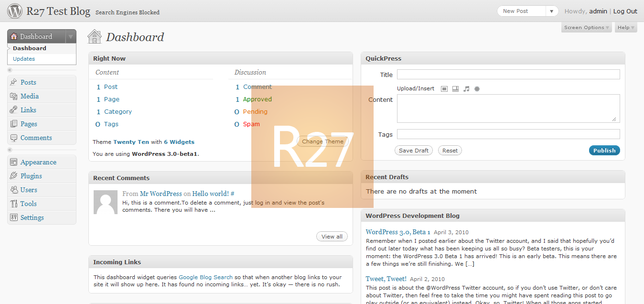Click QuickPress Content text area
The height and width of the screenshot is (304, 644).
point(508,109)
